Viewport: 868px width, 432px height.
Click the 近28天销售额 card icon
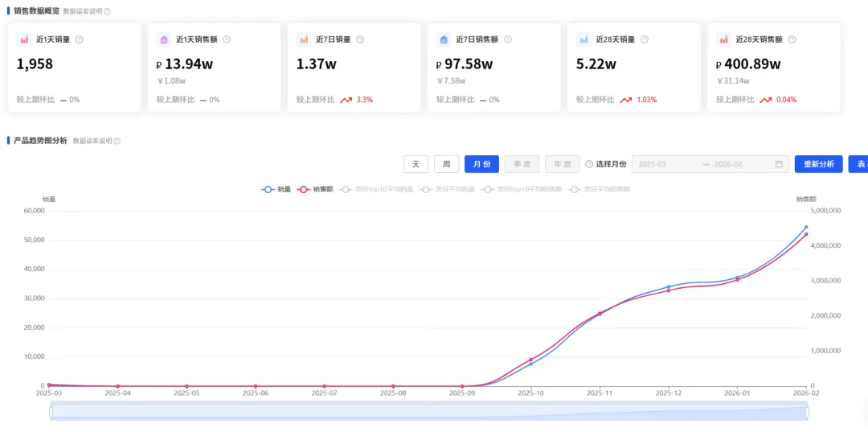pos(723,39)
